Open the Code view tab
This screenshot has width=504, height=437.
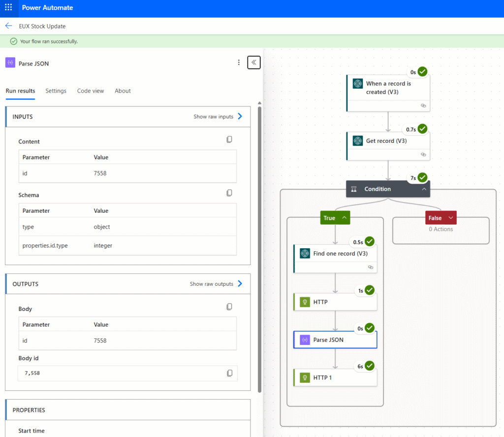[91, 91]
